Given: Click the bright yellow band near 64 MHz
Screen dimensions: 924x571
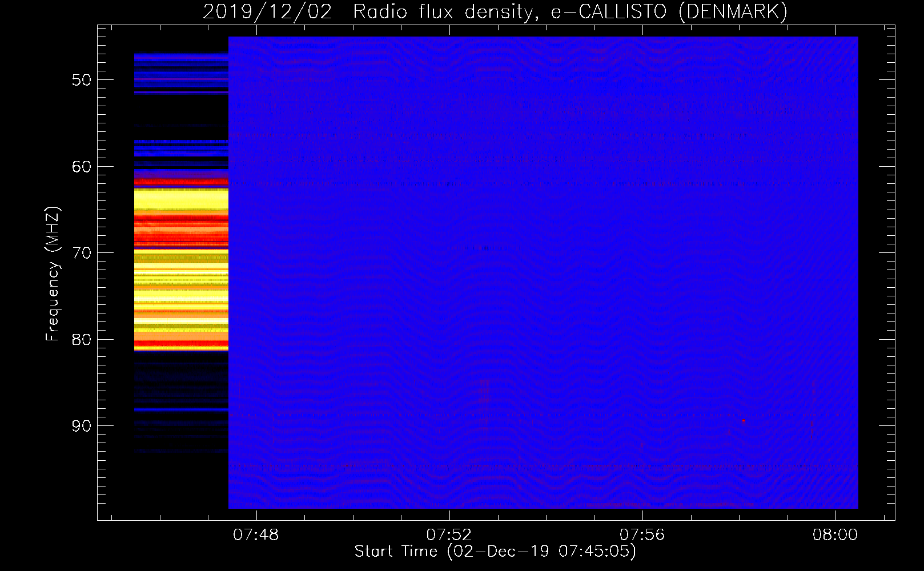Looking at the screenshot, I should pos(181,199).
